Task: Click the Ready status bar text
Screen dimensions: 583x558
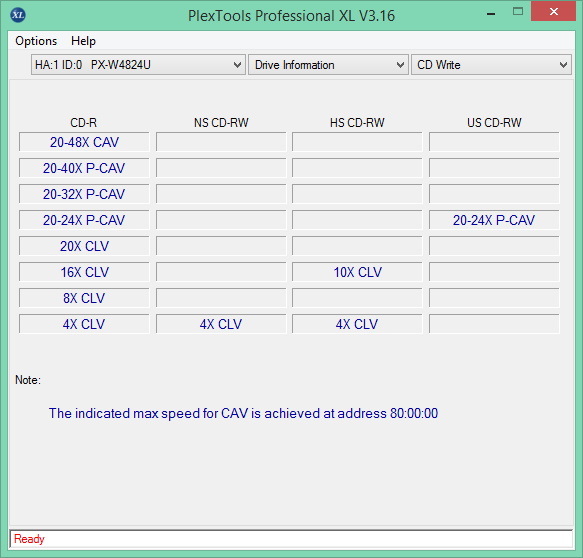Action: point(29,539)
